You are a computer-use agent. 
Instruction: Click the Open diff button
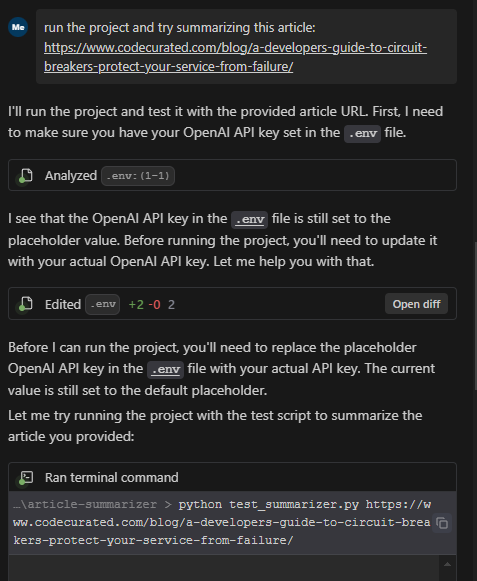tap(416, 304)
